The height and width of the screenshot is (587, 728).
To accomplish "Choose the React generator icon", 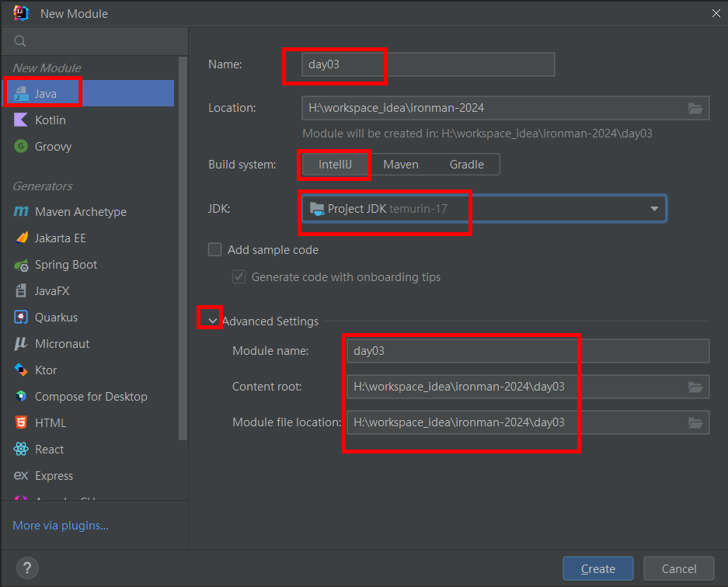I will [21, 450].
